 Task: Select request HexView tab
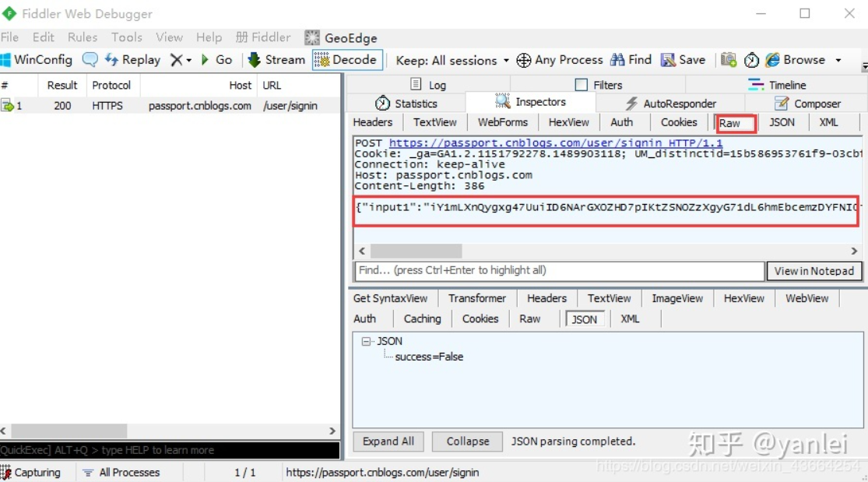tap(568, 122)
